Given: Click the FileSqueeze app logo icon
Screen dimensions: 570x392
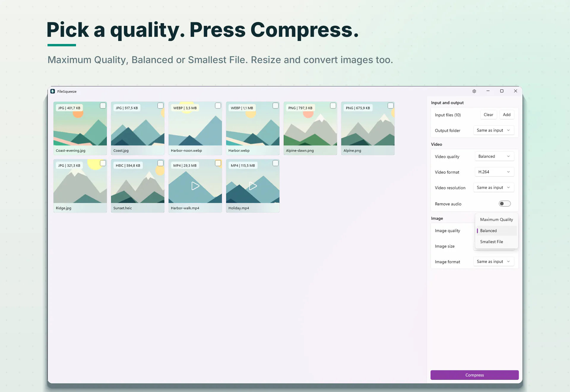Looking at the screenshot, I should coord(53,91).
